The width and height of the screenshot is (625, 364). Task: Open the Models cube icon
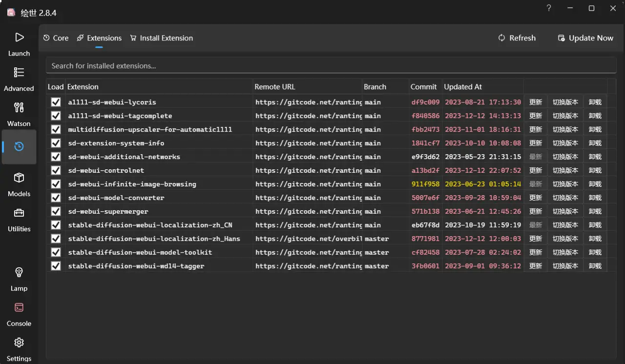coord(19,178)
